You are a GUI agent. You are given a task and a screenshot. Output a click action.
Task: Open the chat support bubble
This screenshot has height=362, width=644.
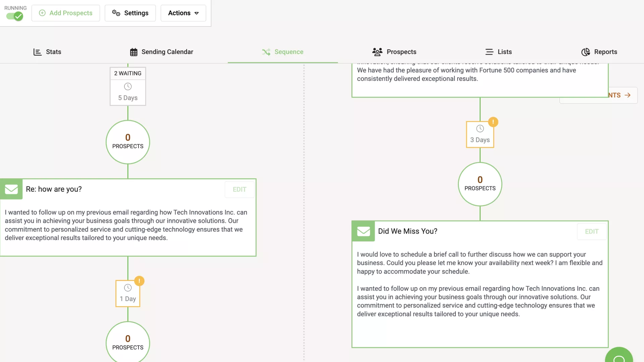click(x=619, y=358)
